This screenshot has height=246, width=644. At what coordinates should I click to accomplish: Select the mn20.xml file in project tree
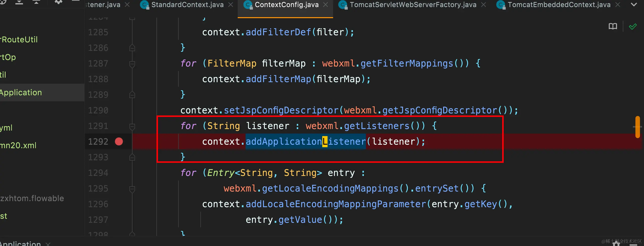(x=18, y=145)
